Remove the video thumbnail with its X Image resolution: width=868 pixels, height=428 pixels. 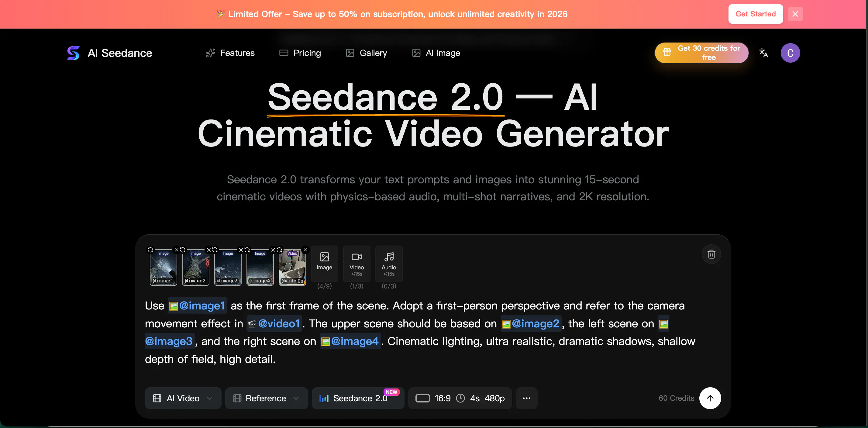(x=305, y=250)
